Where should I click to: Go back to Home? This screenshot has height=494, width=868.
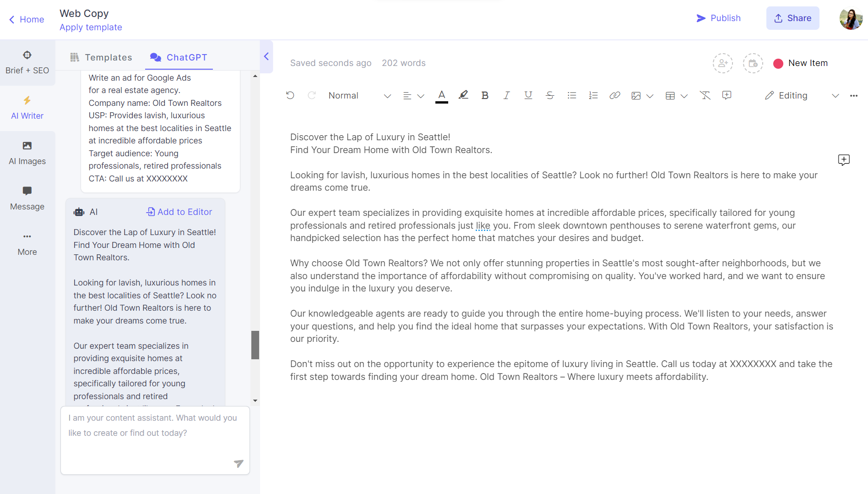pos(27,19)
